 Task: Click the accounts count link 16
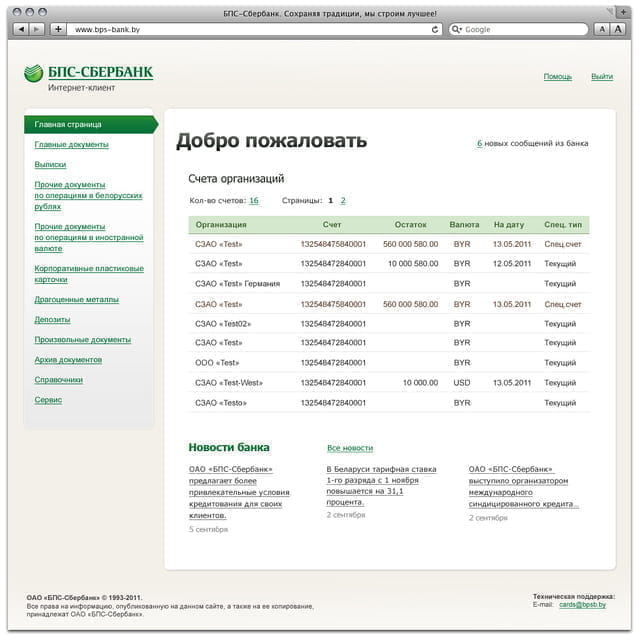254,201
